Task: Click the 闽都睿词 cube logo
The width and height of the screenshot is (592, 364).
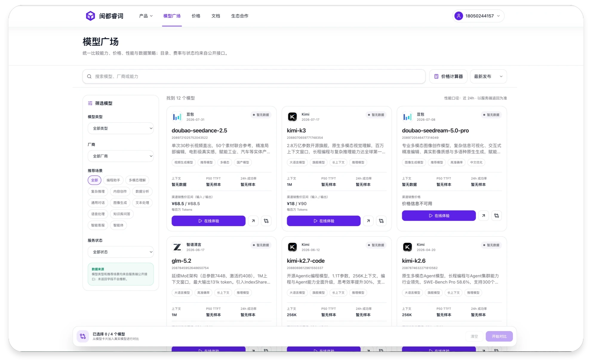Action: 90,16
